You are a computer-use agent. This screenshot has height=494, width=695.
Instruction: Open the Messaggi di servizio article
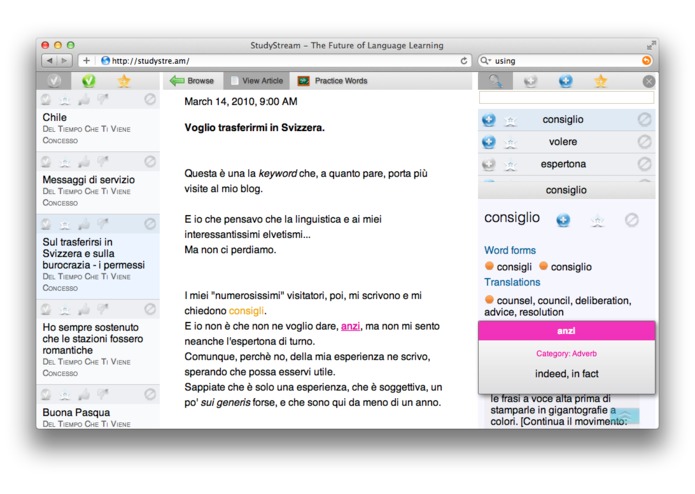(x=89, y=180)
